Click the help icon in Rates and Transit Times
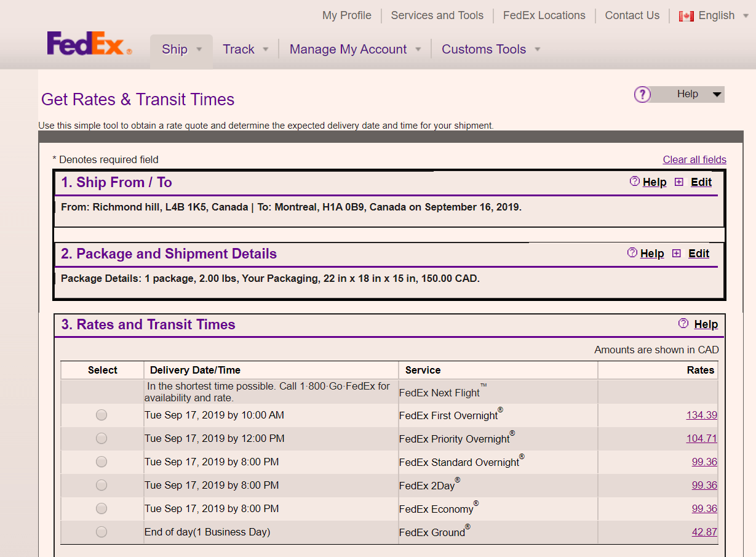 [683, 323]
